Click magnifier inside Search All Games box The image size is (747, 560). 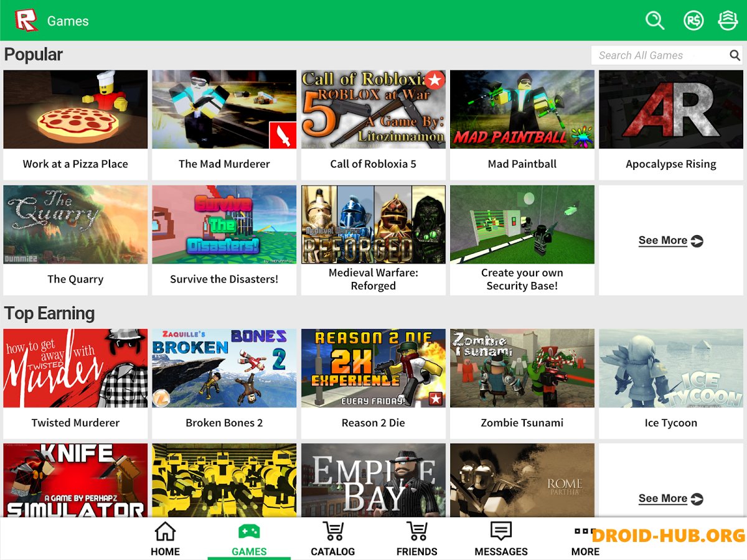point(735,55)
